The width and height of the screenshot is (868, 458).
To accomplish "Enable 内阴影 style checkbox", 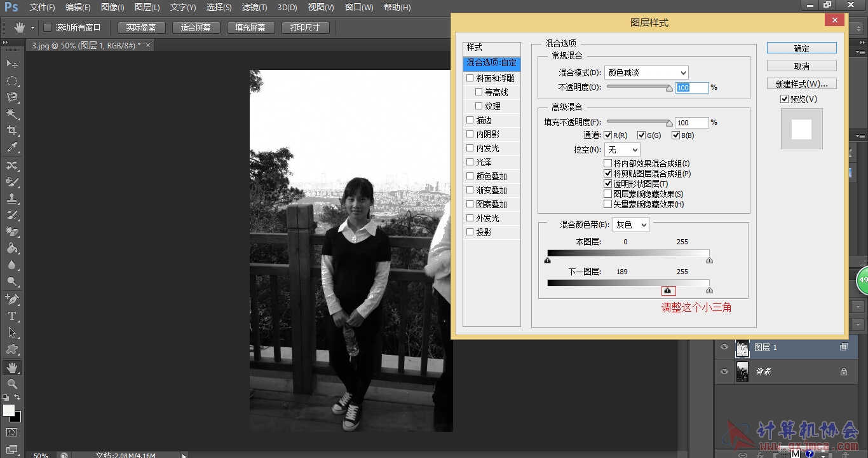I will coord(470,134).
